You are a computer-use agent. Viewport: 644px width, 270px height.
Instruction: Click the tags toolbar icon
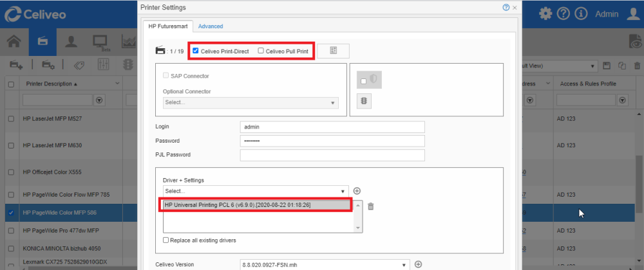79,65
